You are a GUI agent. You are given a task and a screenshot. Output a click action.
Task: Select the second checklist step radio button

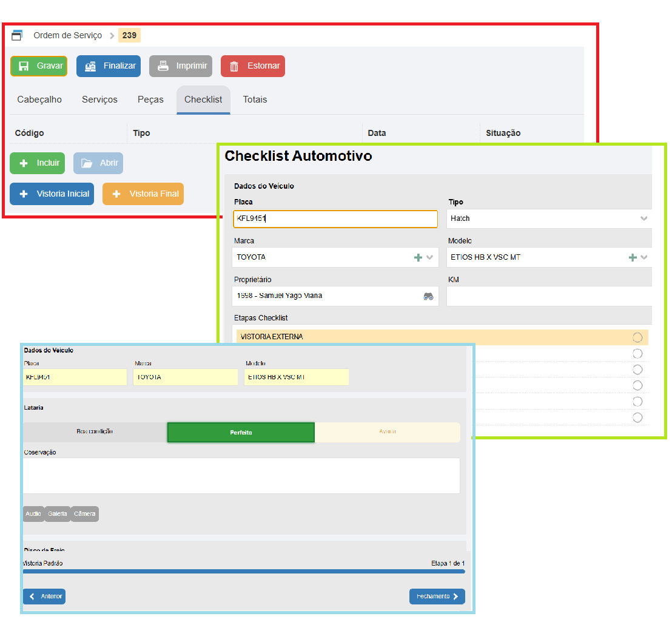(x=637, y=353)
